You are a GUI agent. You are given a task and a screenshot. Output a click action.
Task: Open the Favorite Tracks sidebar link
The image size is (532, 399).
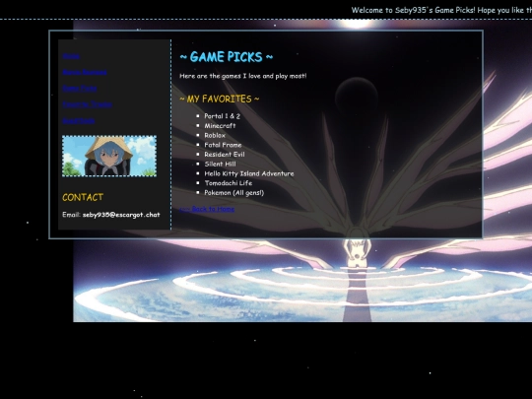[x=88, y=104]
